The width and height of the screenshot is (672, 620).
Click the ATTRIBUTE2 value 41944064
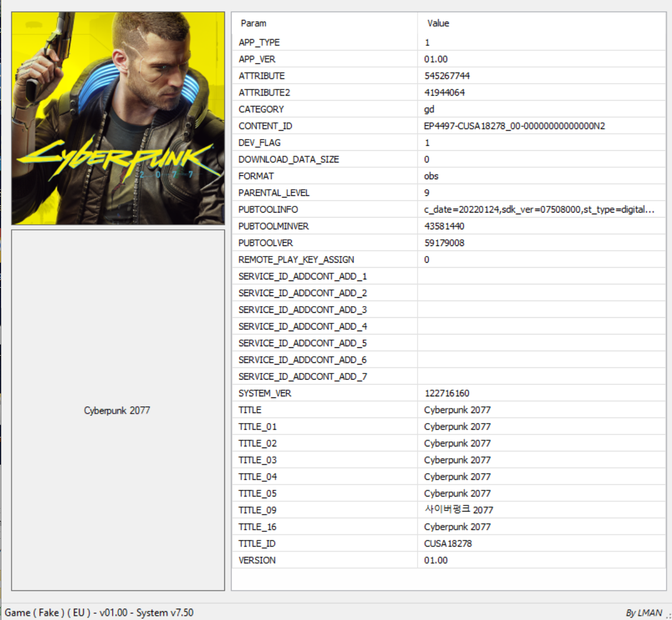444,92
